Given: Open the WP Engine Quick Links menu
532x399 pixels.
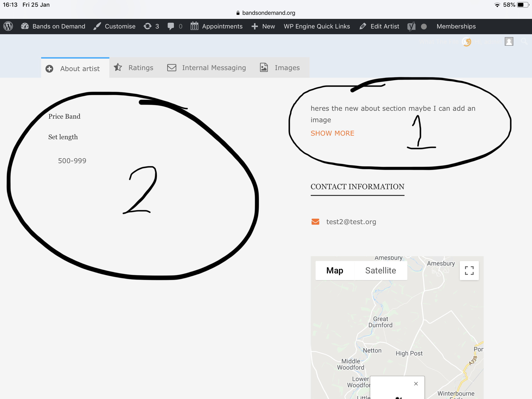Looking at the screenshot, I should 317,26.
